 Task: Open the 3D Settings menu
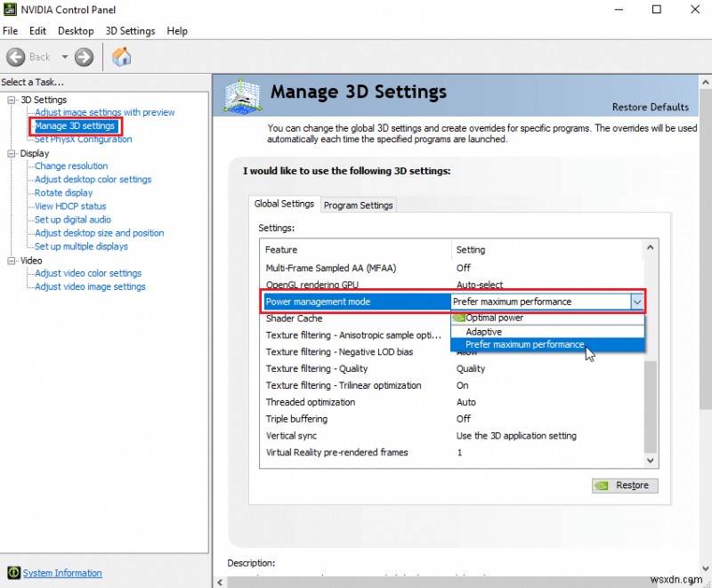[x=130, y=31]
